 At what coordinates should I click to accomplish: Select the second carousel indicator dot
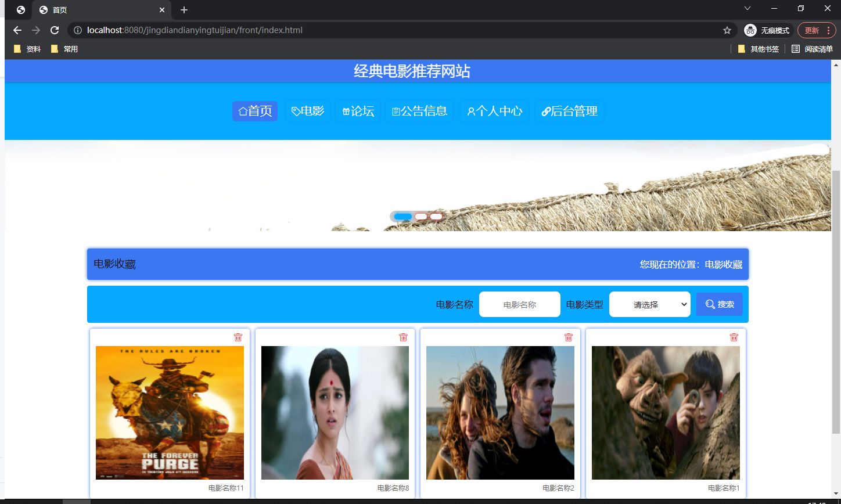click(x=421, y=217)
